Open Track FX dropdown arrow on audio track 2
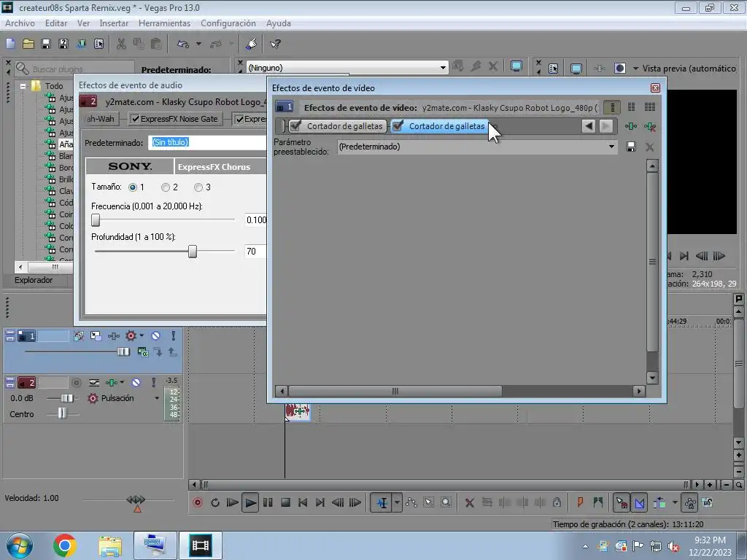747x560 pixels. (122, 382)
